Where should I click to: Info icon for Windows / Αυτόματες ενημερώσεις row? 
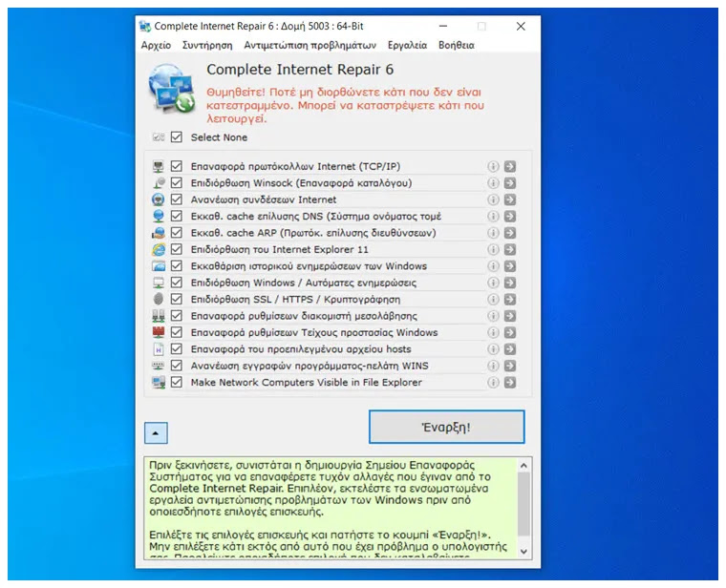tap(493, 283)
